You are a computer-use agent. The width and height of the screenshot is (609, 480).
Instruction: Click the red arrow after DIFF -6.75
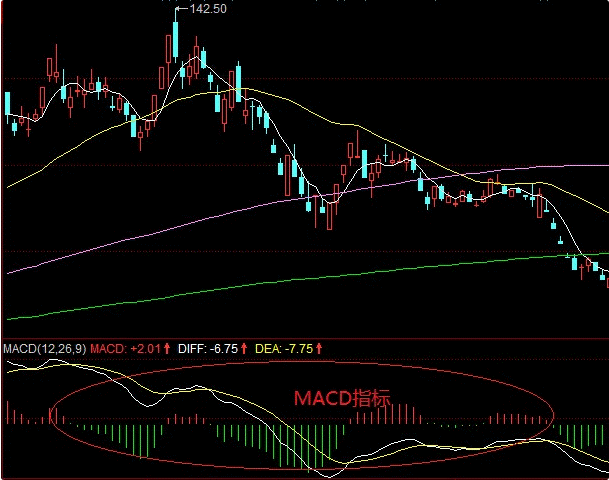coord(244,348)
